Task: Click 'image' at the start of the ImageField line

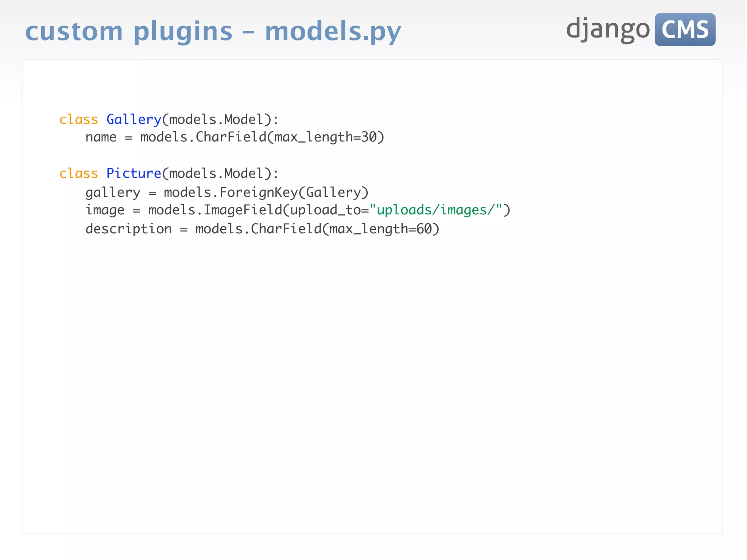Action: point(105,210)
